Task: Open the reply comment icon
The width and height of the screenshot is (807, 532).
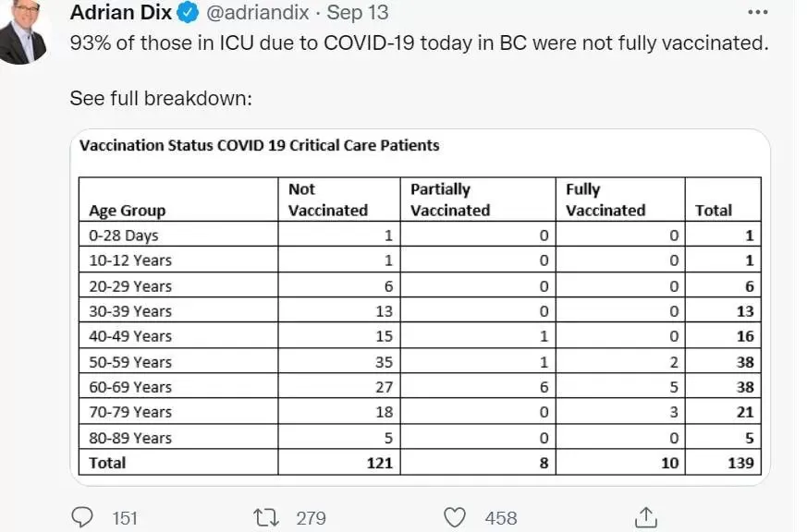Action: [x=82, y=517]
